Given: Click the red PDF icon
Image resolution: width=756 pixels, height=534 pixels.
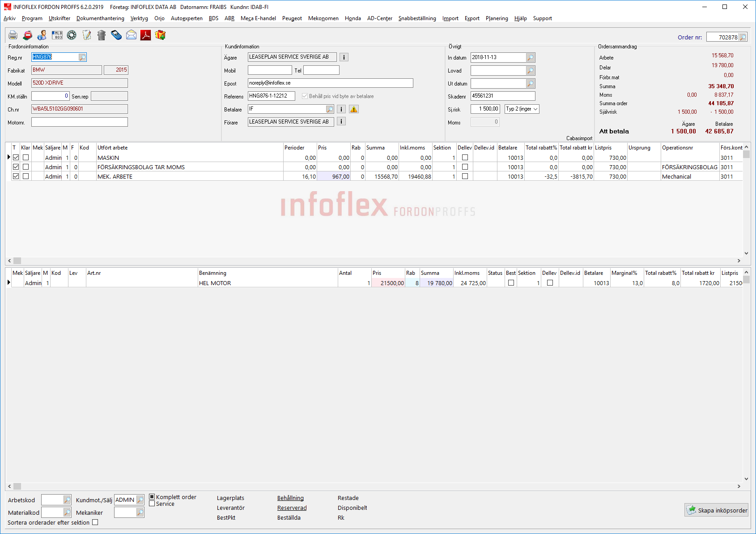Looking at the screenshot, I should tap(146, 35).
